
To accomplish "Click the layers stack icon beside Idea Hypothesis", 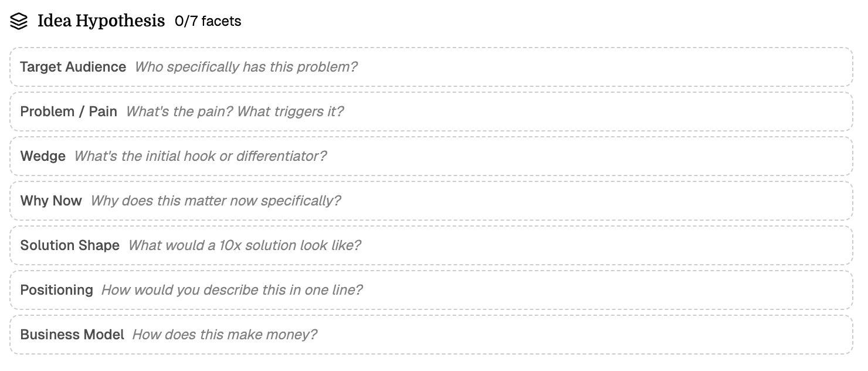I will [x=19, y=21].
